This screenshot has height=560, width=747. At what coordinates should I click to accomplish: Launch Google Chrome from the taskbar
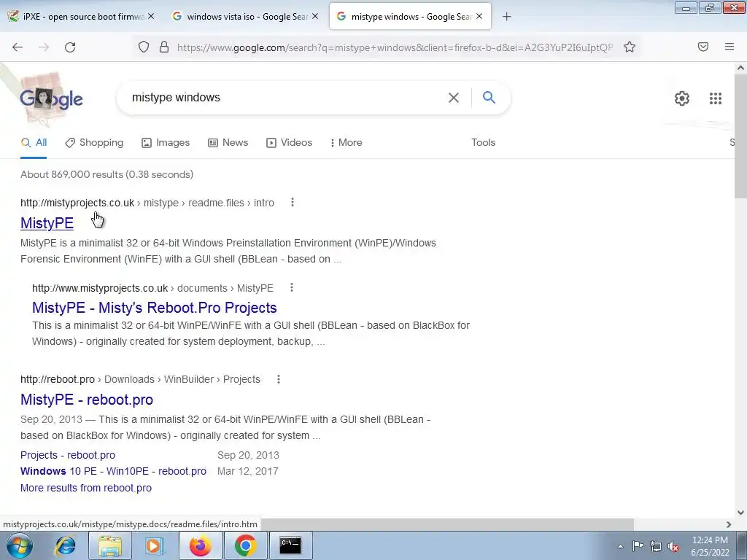[x=245, y=545]
